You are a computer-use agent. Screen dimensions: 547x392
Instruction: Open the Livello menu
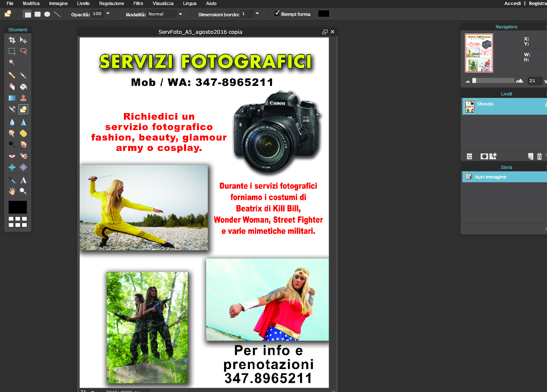coord(83,3)
